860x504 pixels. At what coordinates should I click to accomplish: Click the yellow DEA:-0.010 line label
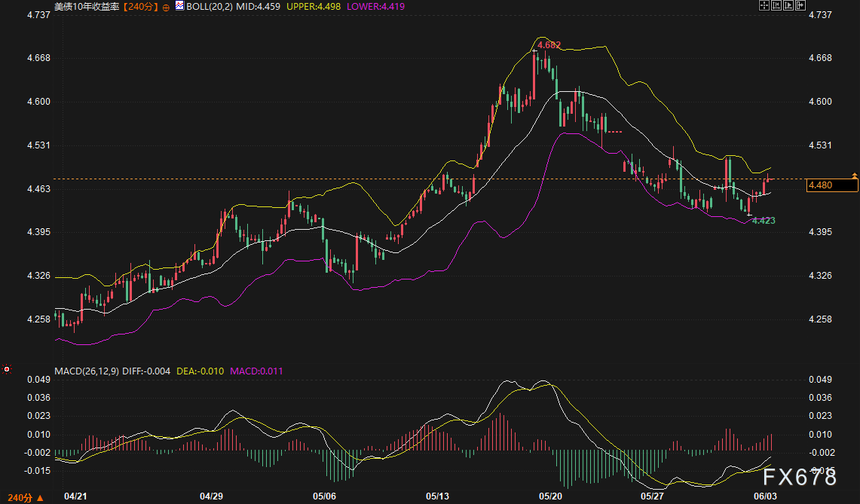(x=200, y=371)
